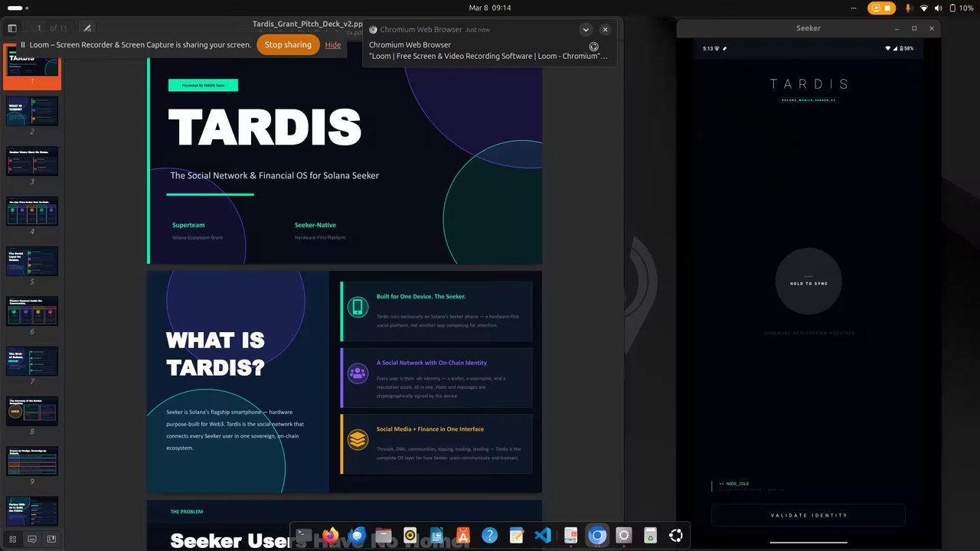Open the clock showing Mar 8 09:14
The height and width of the screenshot is (551, 980).
[x=490, y=8]
